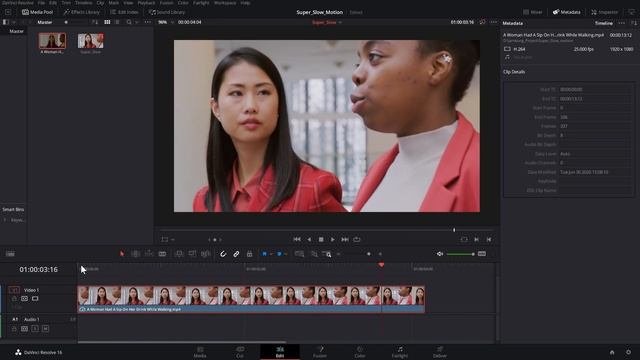640x360 pixels.
Task: Switch to the Cut page tab
Action: point(240,352)
